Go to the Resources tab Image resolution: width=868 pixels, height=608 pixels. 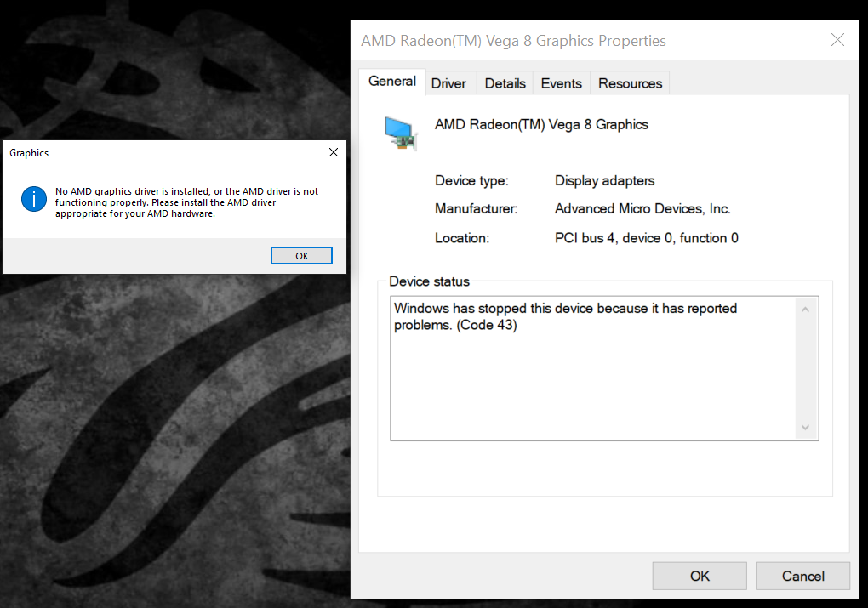point(630,83)
